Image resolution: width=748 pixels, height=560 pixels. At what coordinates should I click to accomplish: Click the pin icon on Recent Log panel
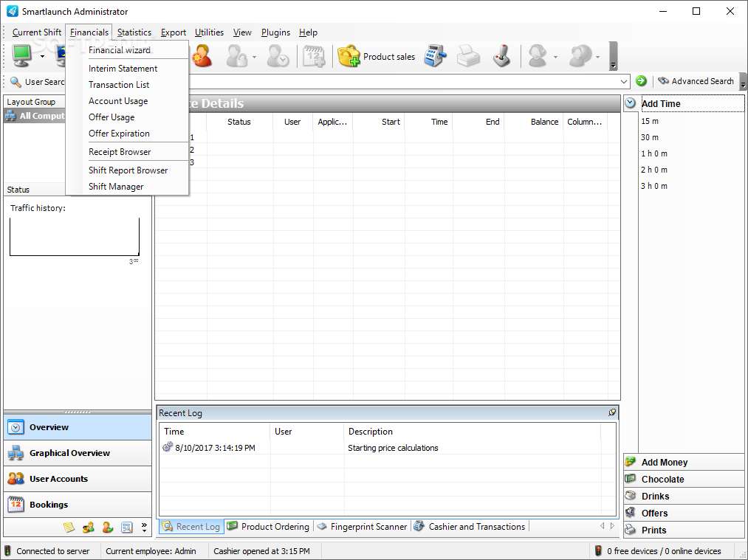point(612,412)
